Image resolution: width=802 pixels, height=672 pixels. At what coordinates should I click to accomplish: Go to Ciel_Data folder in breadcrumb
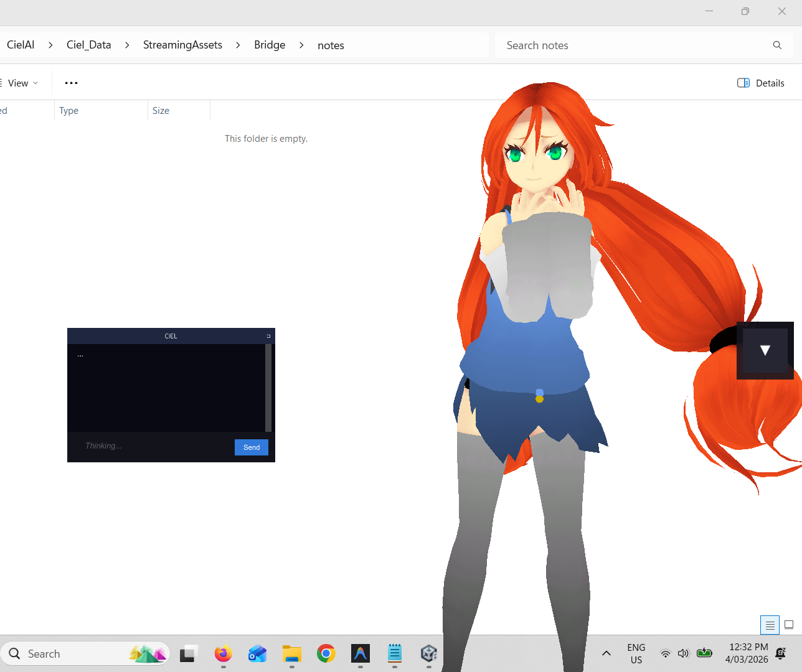point(88,45)
